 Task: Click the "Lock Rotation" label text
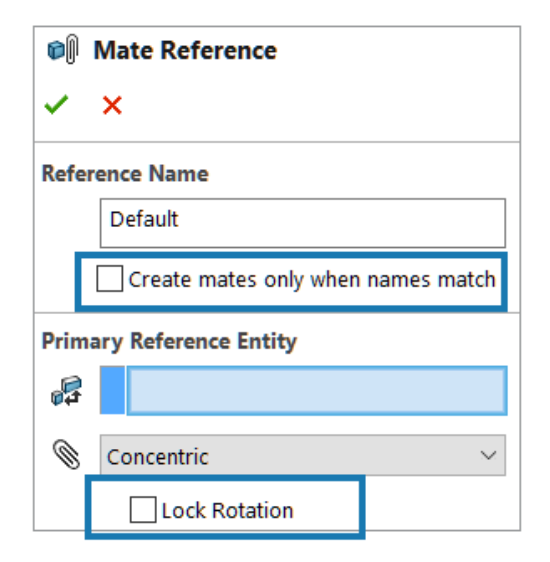(x=228, y=510)
